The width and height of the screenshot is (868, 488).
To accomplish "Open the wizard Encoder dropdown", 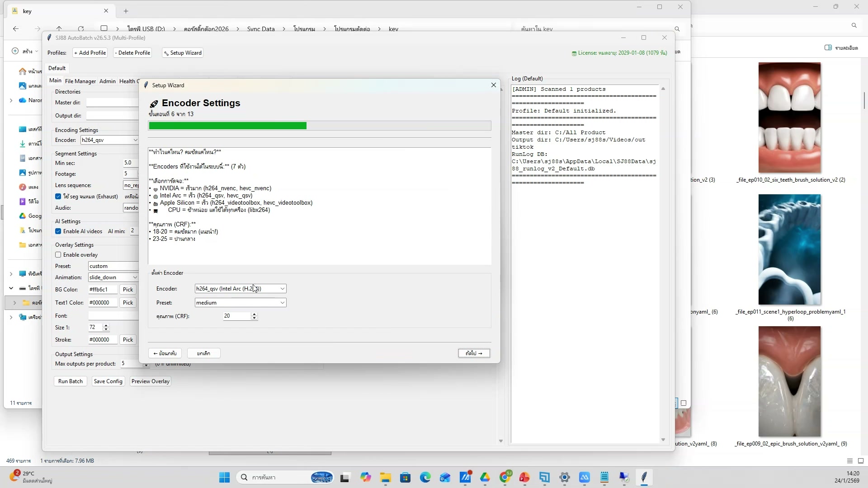I will coord(282,289).
